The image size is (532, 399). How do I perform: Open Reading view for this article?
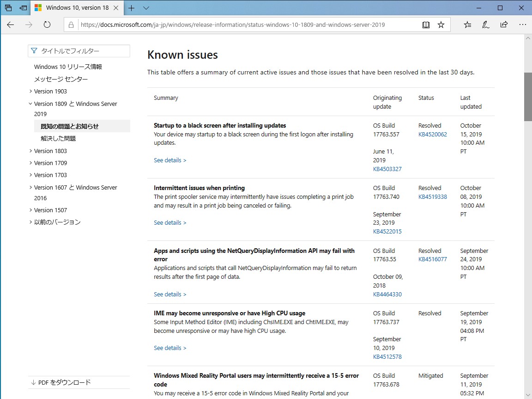click(425, 25)
